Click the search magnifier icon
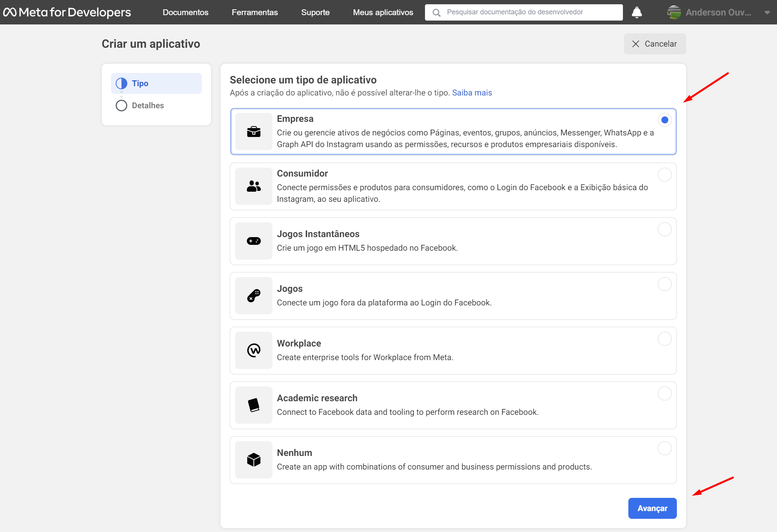 click(x=436, y=13)
